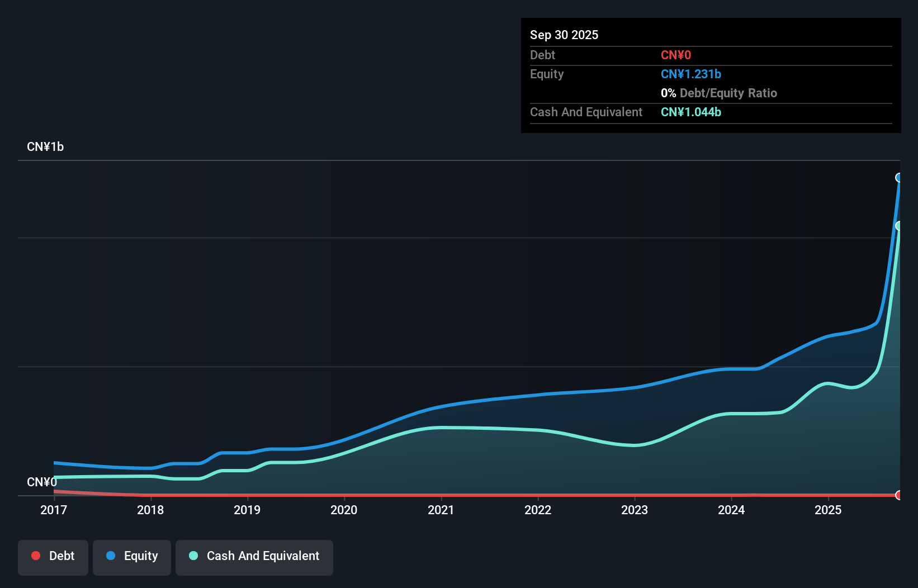Click the teal Cash legend dot

coord(193,556)
